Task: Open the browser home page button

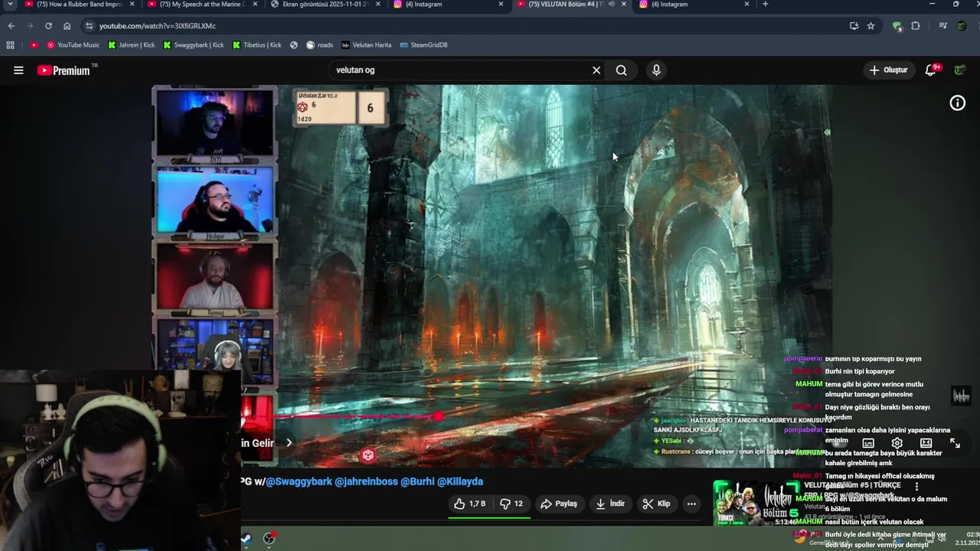Action: (67, 26)
